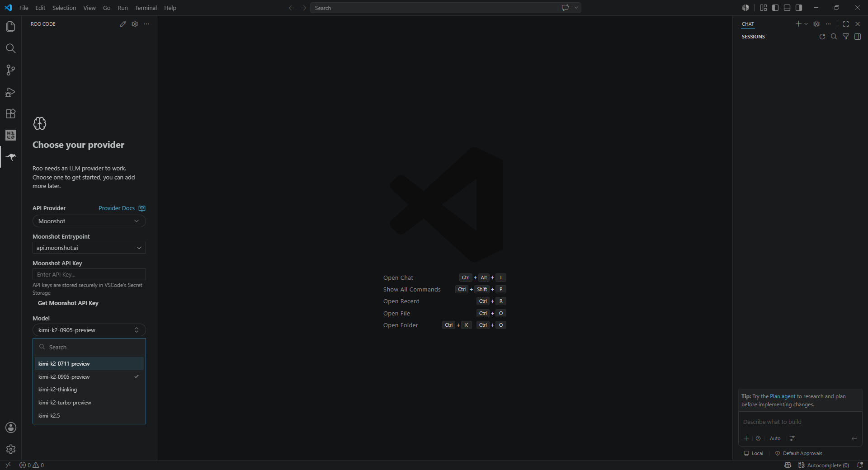Choose kimi-k2-0711-preview model option

click(89, 364)
